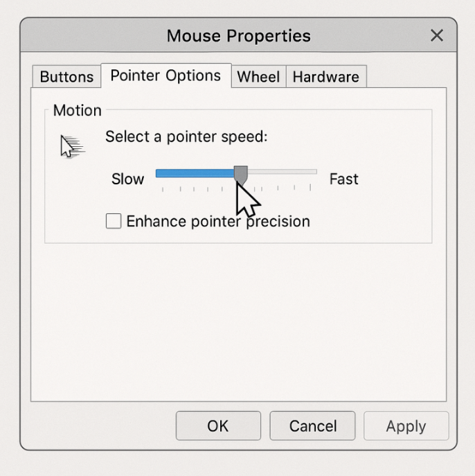Click the 'Mouse Properties' title bar text
This screenshot has width=475, height=476.
[239, 36]
